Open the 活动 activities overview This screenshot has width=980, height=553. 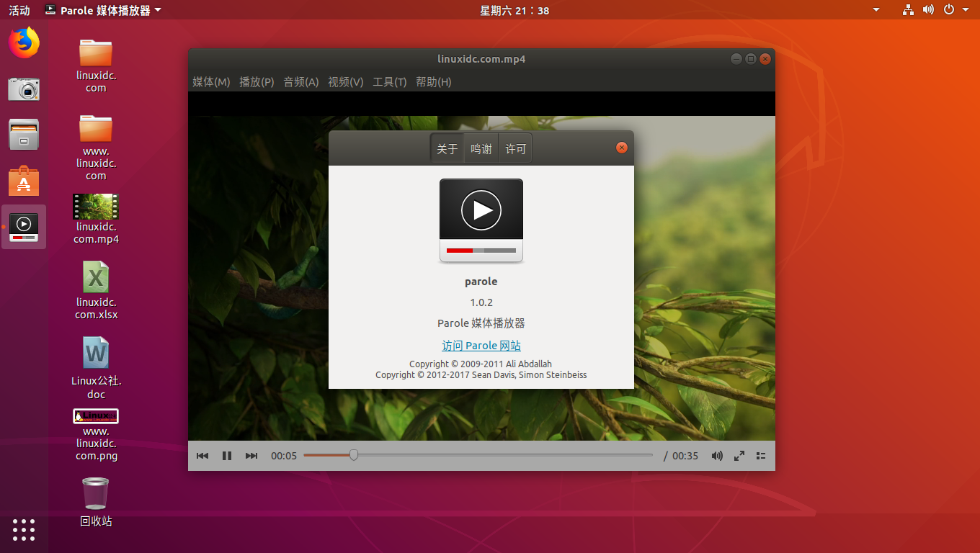(19, 10)
